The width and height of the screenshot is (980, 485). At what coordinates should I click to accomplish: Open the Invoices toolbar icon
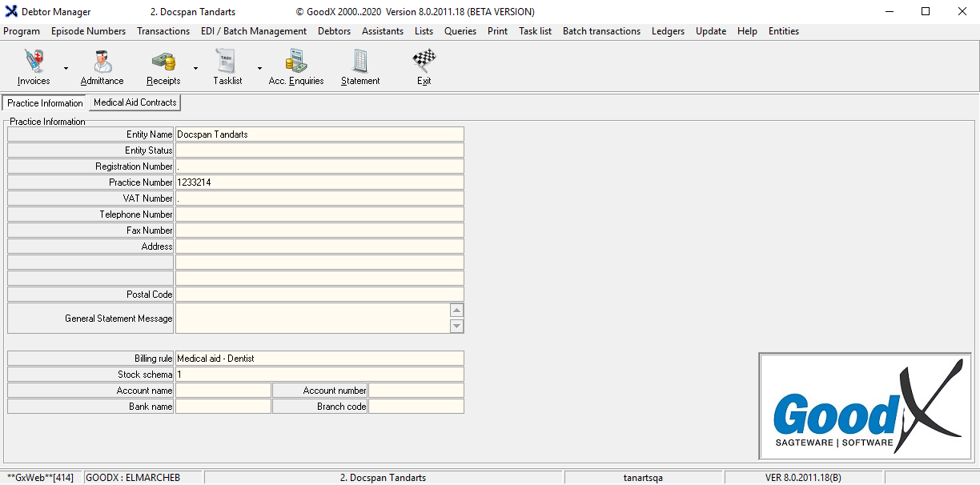pyautogui.click(x=34, y=62)
